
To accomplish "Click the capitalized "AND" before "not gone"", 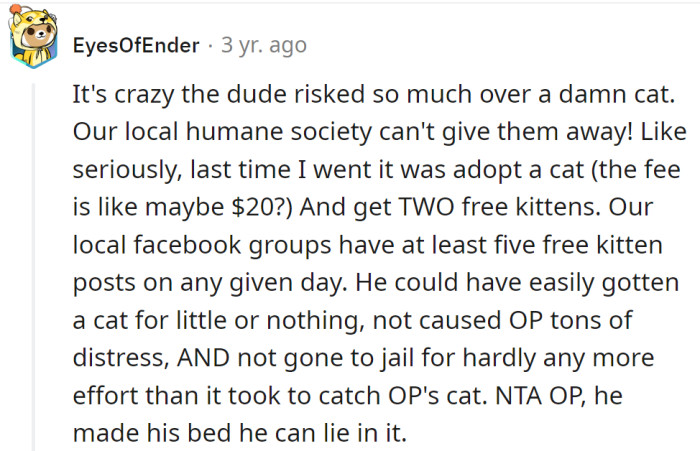I will pyautogui.click(x=203, y=358).
